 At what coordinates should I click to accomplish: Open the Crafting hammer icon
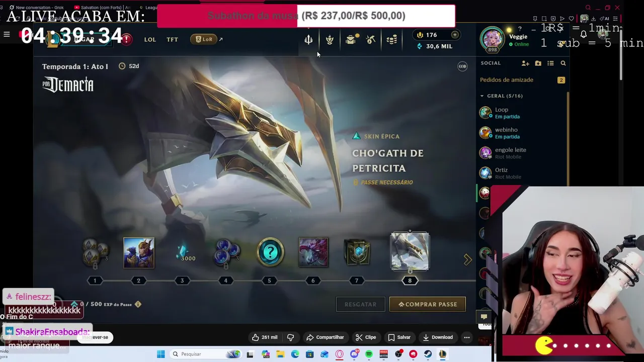(x=371, y=40)
